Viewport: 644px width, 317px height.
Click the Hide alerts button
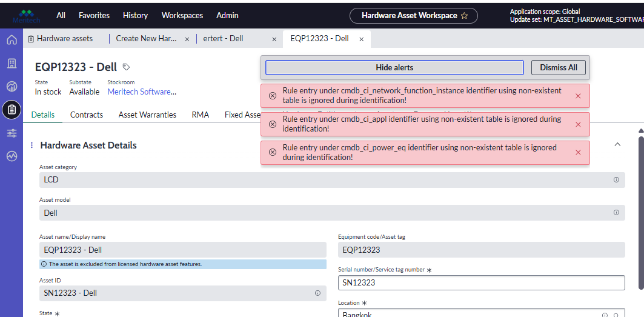click(394, 67)
